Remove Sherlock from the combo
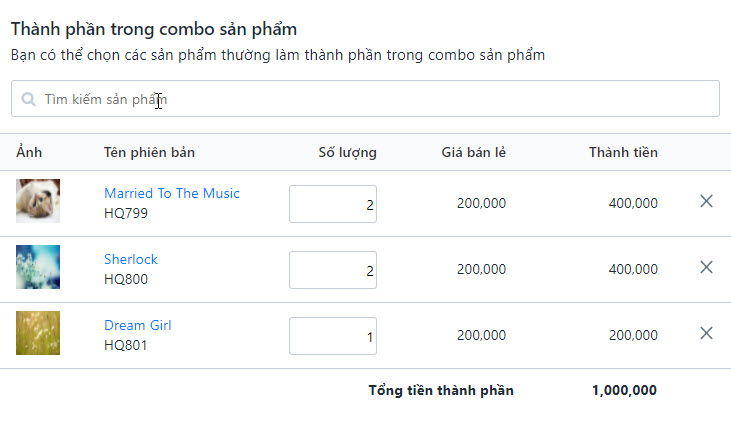The width and height of the screenshot is (731, 423). tap(706, 267)
